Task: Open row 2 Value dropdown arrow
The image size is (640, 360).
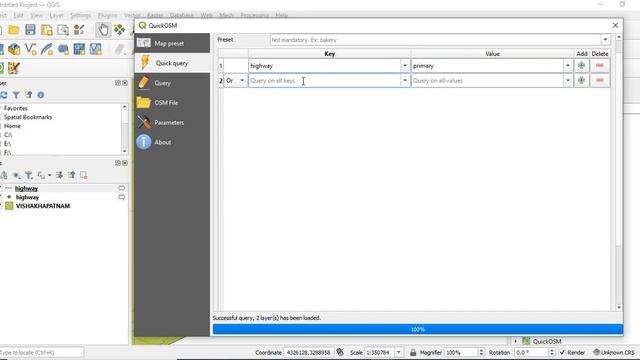Action: (x=568, y=80)
